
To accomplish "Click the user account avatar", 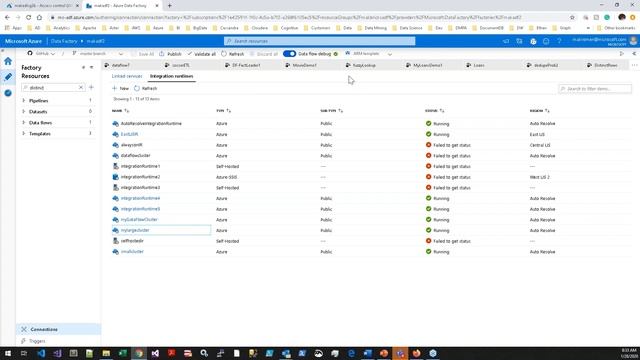I will click(633, 41).
